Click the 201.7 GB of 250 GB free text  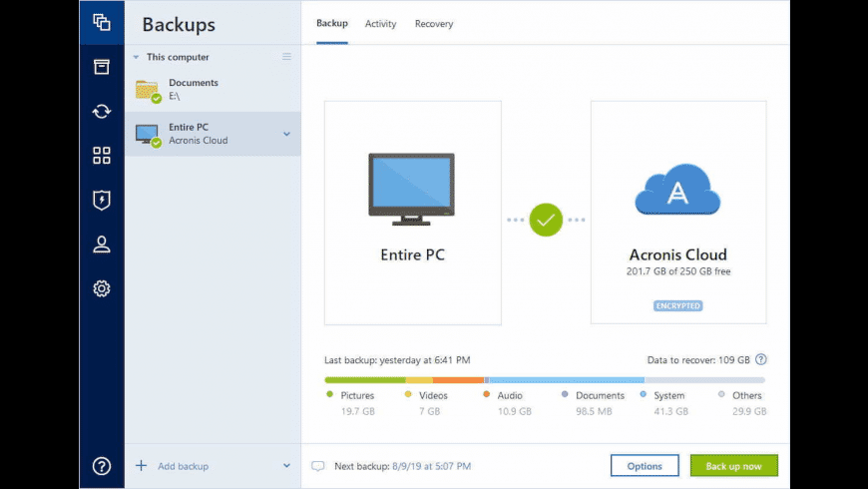pyautogui.click(x=678, y=271)
